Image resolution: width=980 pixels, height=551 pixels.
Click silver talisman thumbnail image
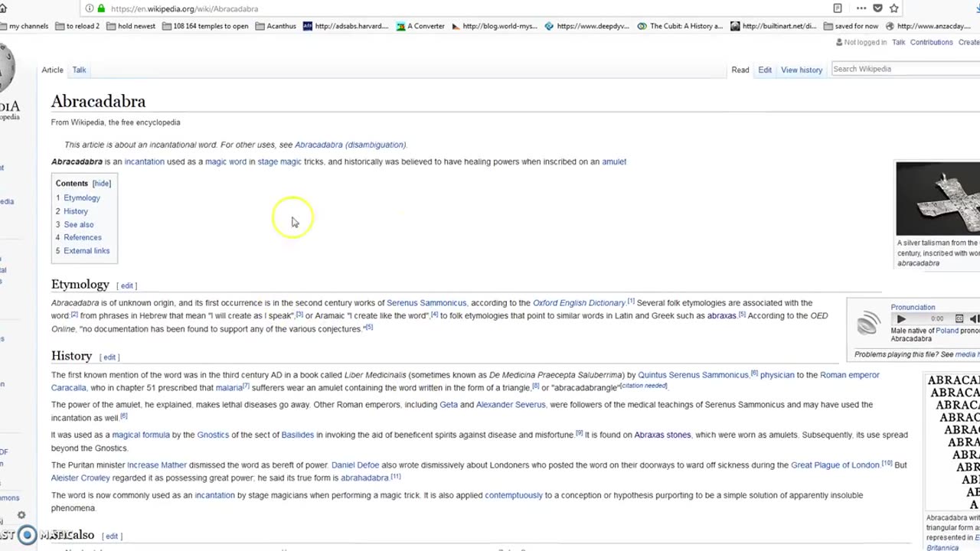tap(938, 198)
